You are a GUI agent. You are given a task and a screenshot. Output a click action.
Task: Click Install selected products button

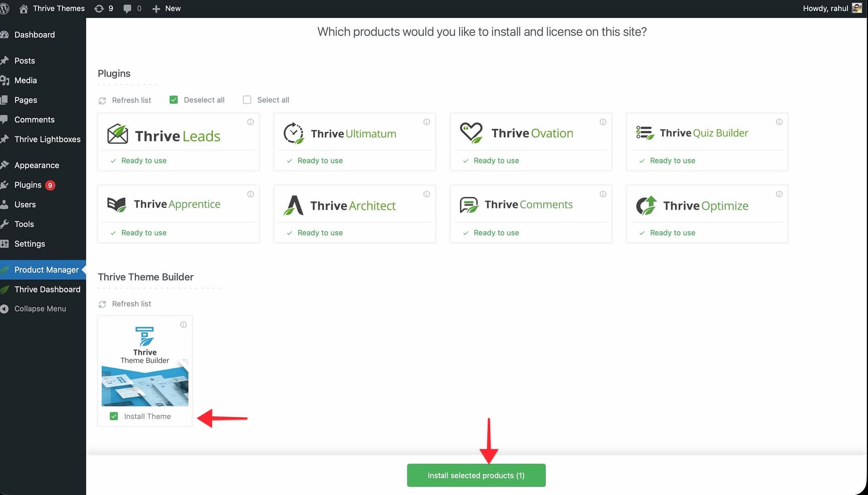pos(476,475)
